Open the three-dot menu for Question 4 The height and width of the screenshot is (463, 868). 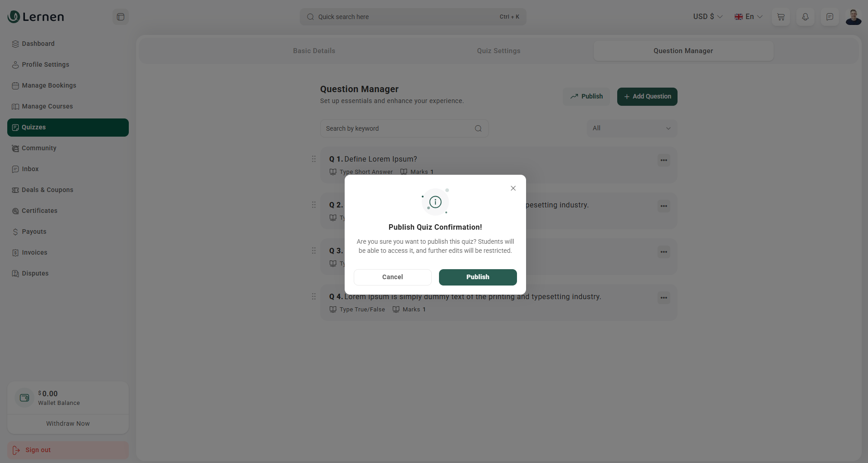click(663, 298)
